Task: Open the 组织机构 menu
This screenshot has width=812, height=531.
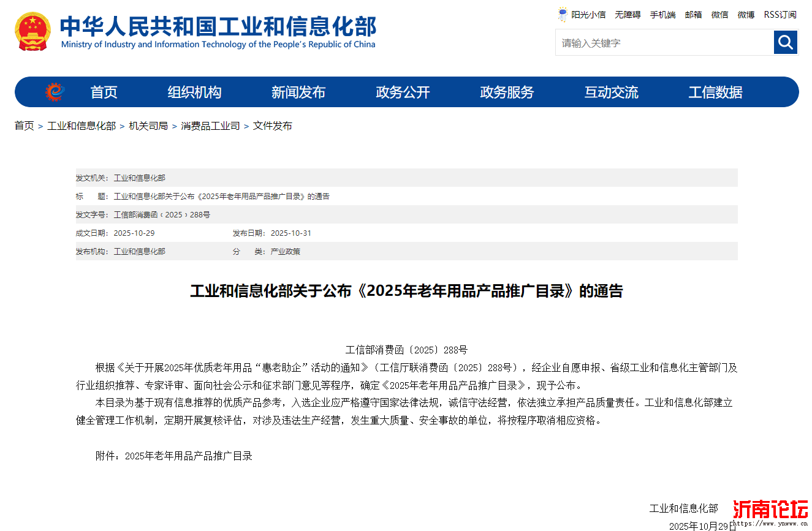Action: [x=194, y=92]
